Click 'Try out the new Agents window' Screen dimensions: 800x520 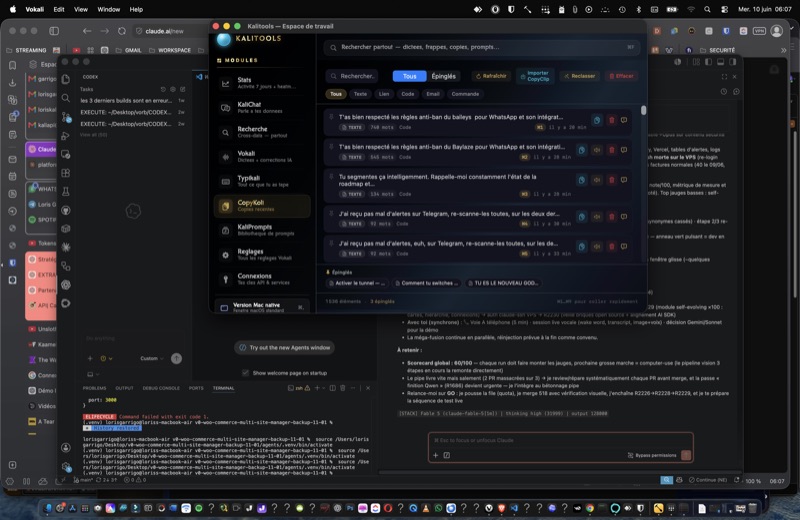coord(285,348)
